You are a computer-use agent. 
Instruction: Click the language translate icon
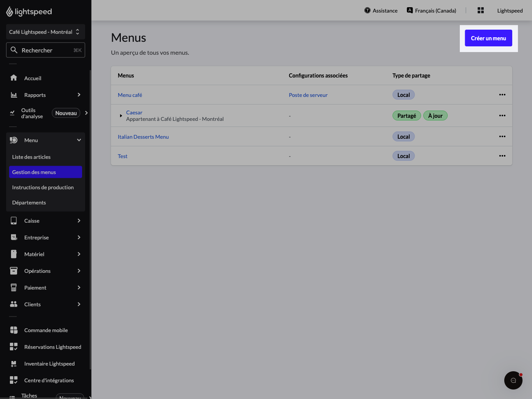point(410,10)
